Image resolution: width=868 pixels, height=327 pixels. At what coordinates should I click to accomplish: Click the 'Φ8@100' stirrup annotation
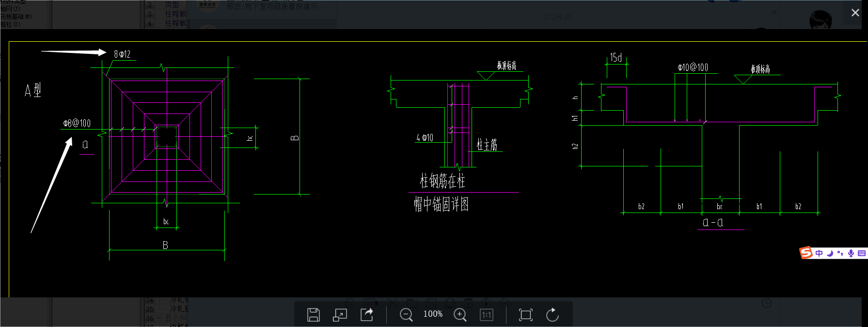(77, 123)
